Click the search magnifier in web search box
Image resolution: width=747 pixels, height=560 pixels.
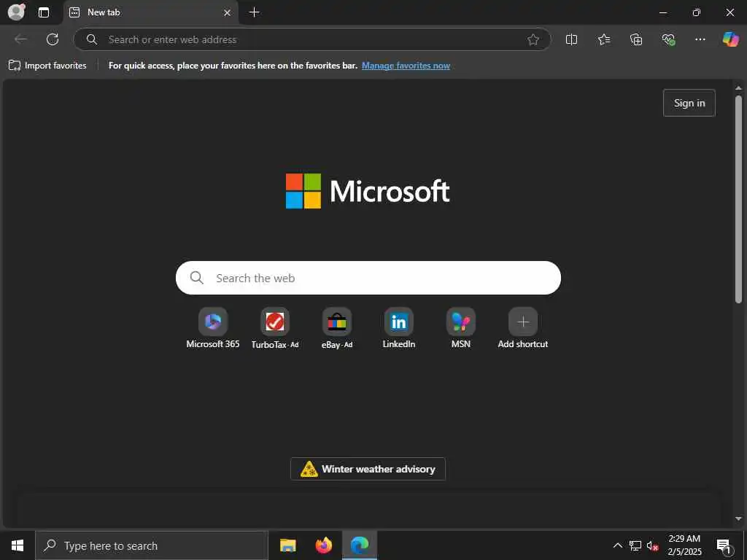(197, 278)
